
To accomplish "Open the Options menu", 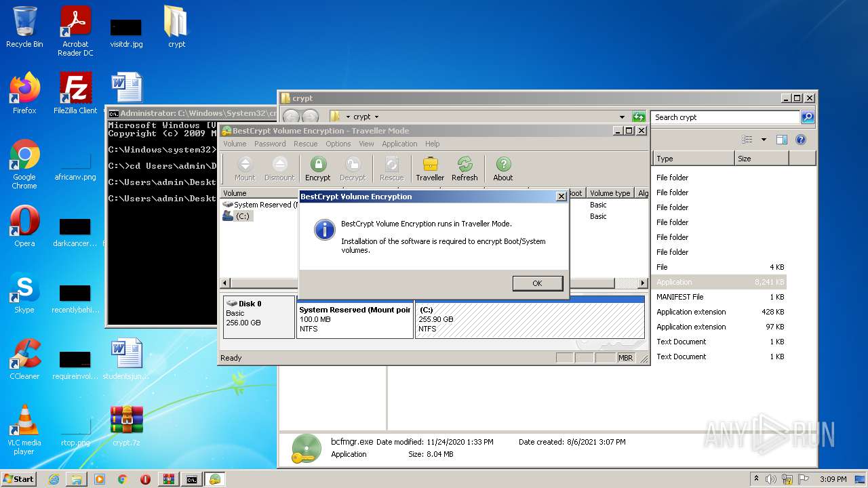I will [x=338, y=144].
